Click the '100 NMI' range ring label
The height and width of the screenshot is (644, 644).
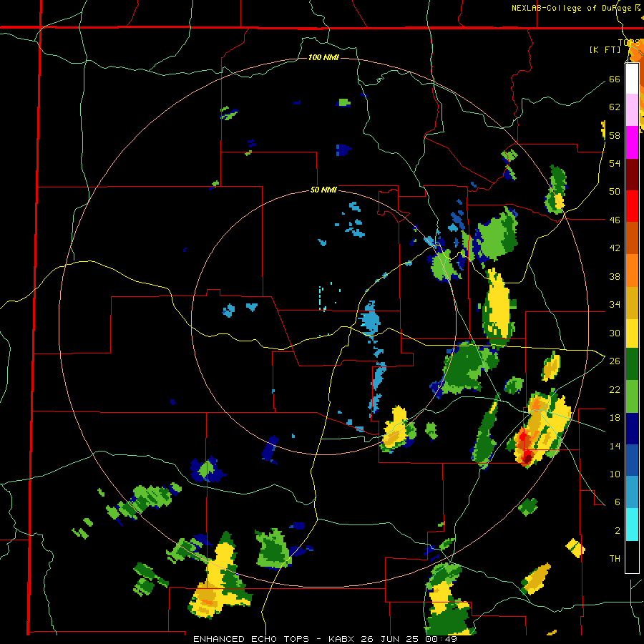[323, 57]
